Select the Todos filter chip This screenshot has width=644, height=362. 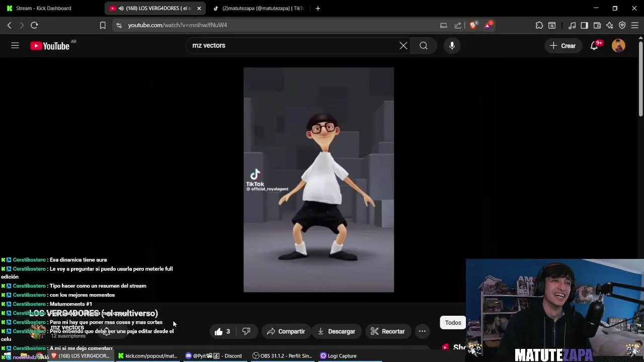coord(453,323)
